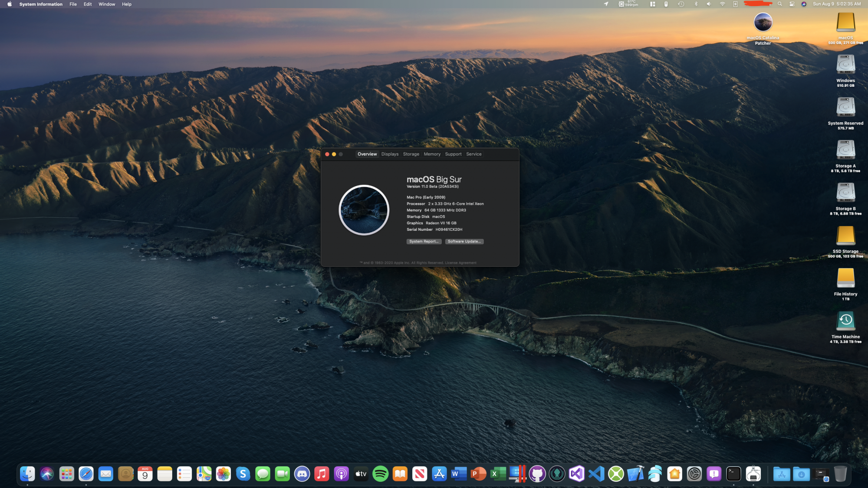
Task: Open the License Agreement link
Action: [x=460, y=263]
